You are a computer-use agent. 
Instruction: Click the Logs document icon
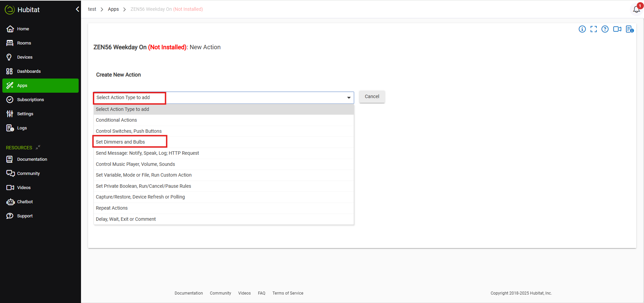tap(10, 128)
